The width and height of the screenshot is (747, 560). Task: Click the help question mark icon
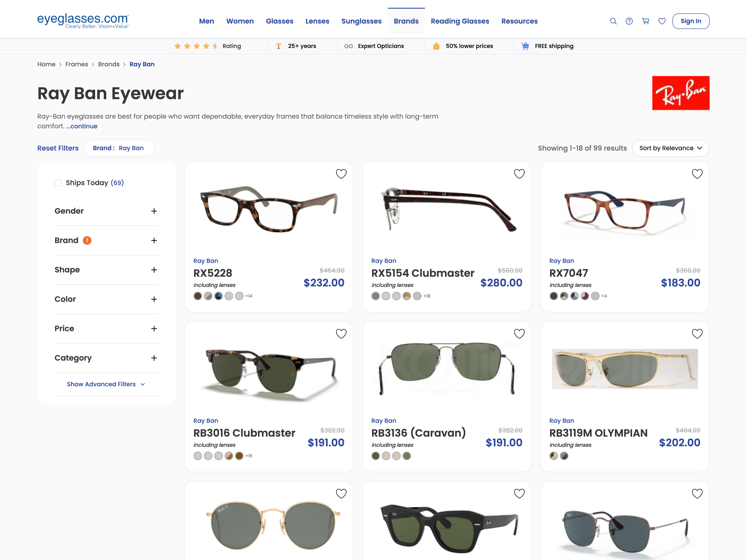629,21
